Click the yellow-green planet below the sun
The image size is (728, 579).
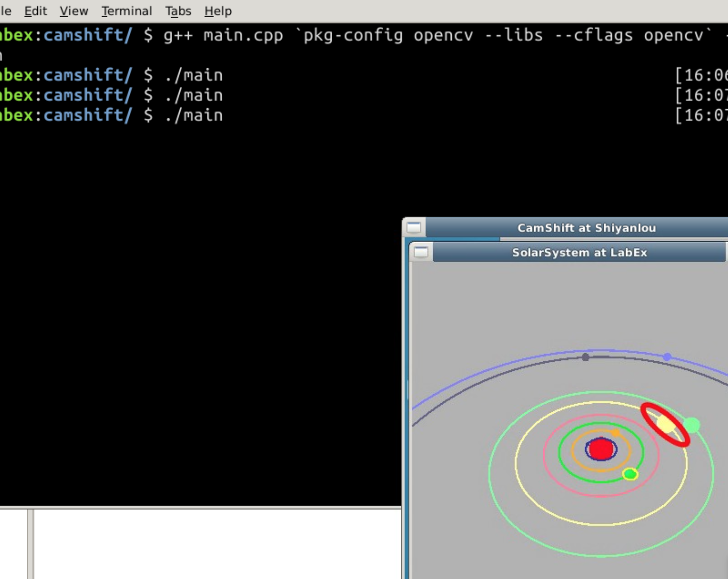[630, 474]
